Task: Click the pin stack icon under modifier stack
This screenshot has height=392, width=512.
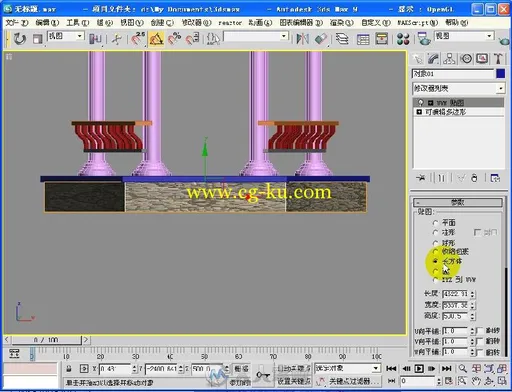Action: point(421,178)
